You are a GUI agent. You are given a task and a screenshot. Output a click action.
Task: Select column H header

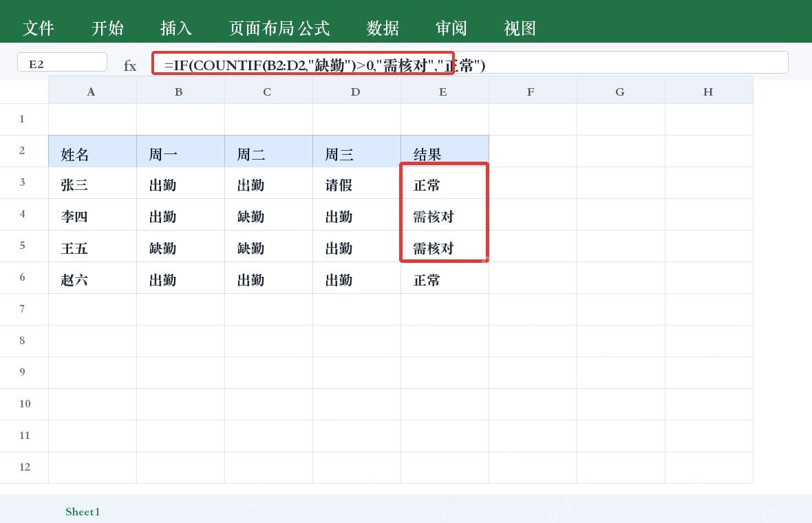pos(709,92)
